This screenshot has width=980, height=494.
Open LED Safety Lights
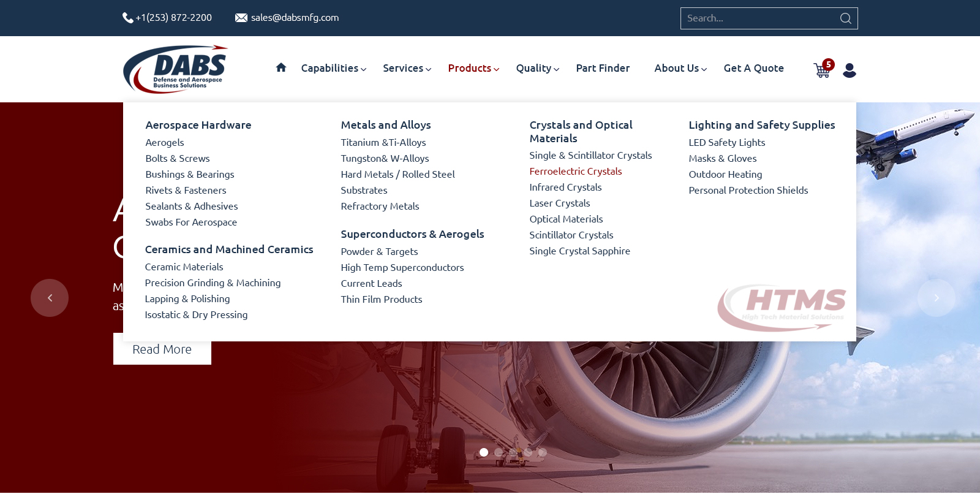pyautogui.click(x=727, y=142)
